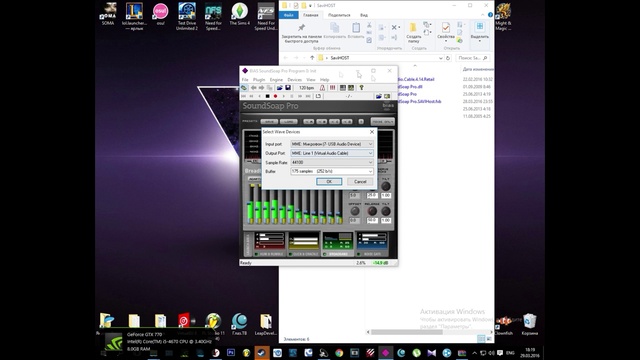Open Plugin menu in SoundSoap host
Viewport: 640px width, 360px height.
[x=259, y=80]
